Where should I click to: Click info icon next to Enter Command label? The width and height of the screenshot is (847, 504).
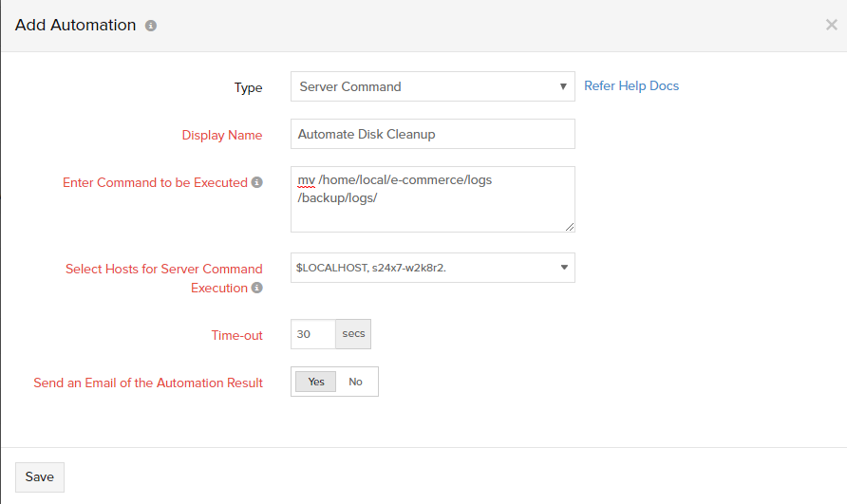(257, 182)
